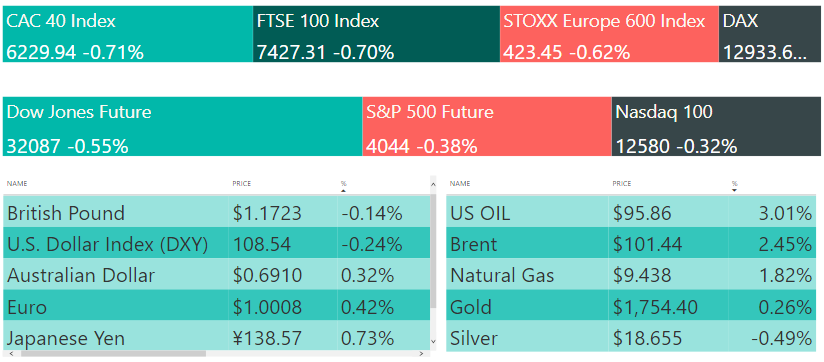Select the CAC 40 Index tile

click(x=128, y=34)
